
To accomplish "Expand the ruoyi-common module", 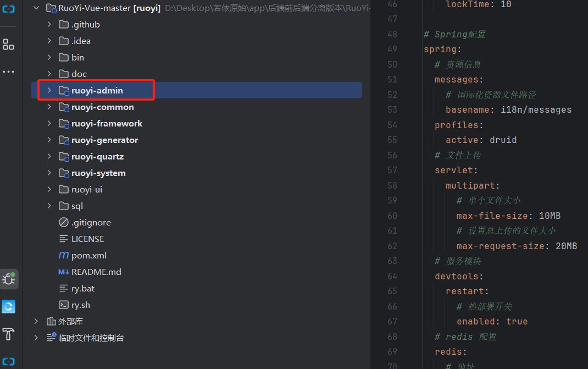I will (49, 107).
